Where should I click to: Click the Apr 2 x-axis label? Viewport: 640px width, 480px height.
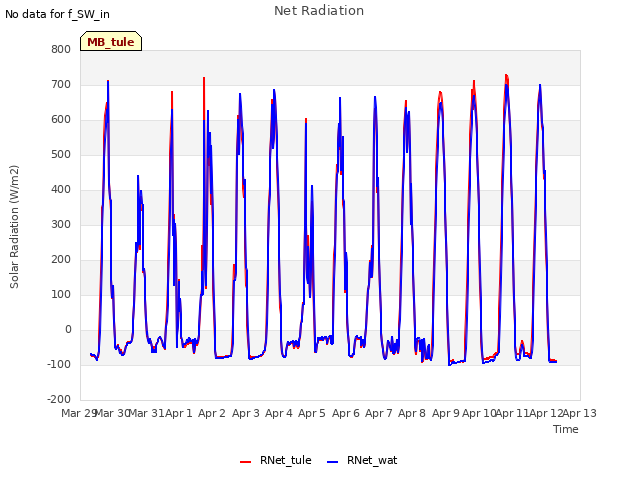pyautogui.click(x=212, y=413)
